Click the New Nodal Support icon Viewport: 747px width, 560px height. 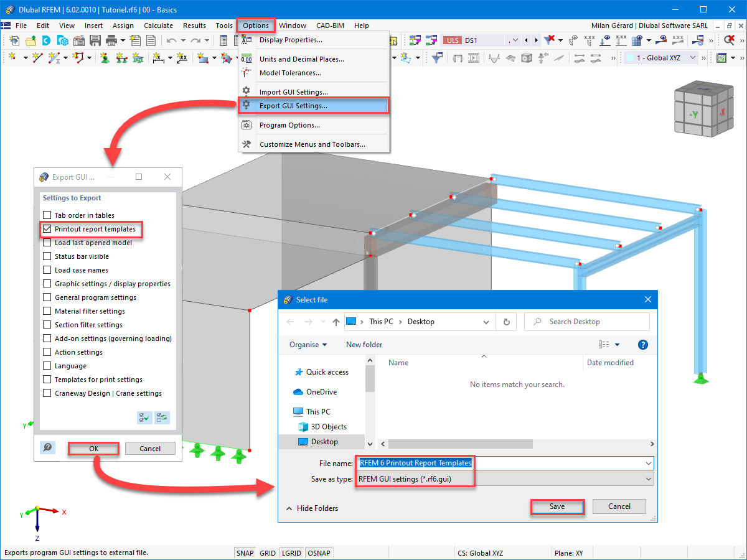105,58
